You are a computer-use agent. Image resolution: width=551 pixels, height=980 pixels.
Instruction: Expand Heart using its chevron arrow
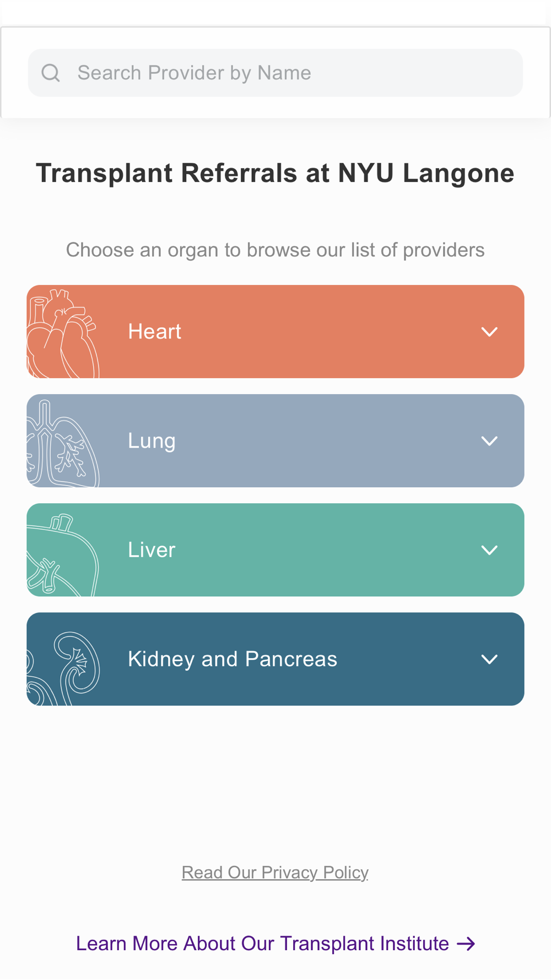click(x=489, y=332)
